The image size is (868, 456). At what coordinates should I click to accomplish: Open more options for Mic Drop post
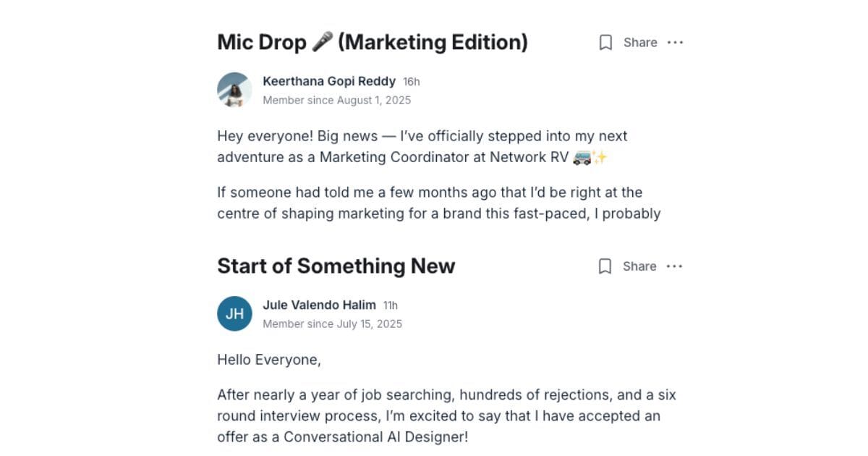[675, 43]
